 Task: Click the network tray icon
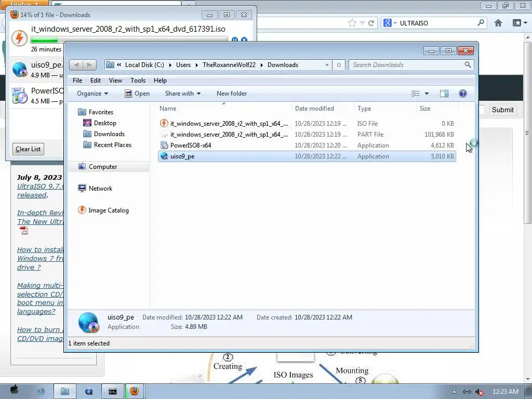tap(467, 392)
